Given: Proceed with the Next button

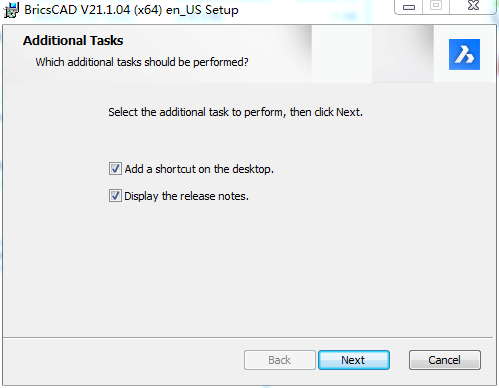Looking at the screenshot, I should [354, 360].
